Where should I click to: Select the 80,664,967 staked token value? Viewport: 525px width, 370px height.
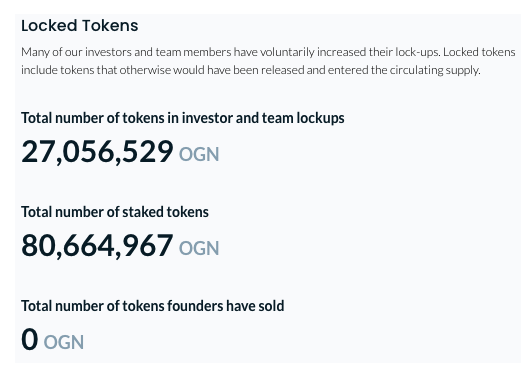point(97,246)
